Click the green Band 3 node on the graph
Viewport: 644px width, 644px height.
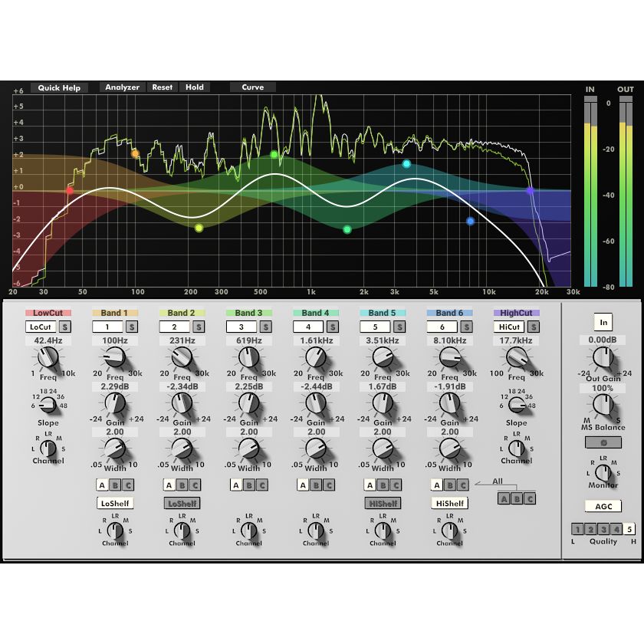(x=272, y=154)
